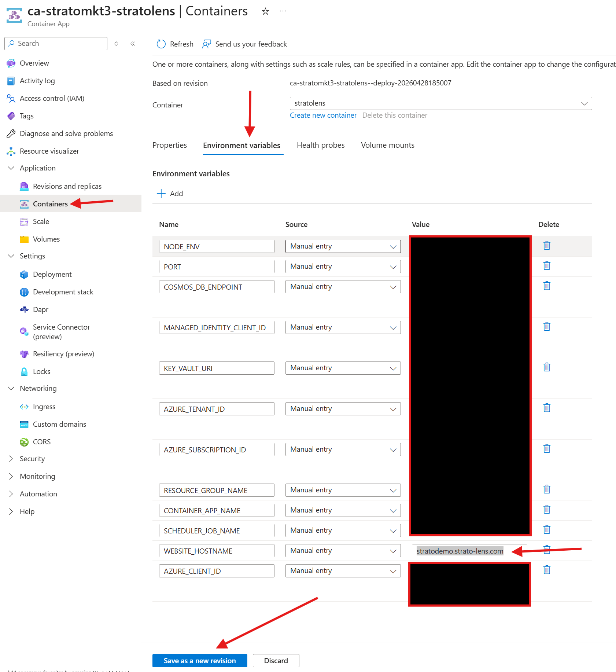Expand the Monitoring section in sidebar
This screenshot has width=616, height=672.
point(11,476)
